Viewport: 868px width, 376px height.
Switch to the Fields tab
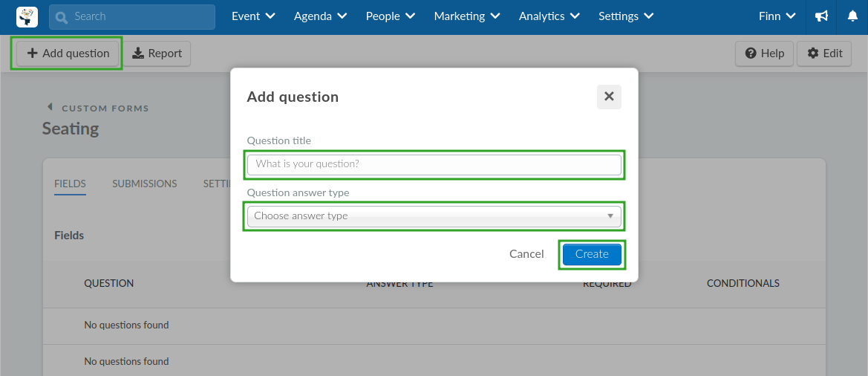[x=70, y=184]
